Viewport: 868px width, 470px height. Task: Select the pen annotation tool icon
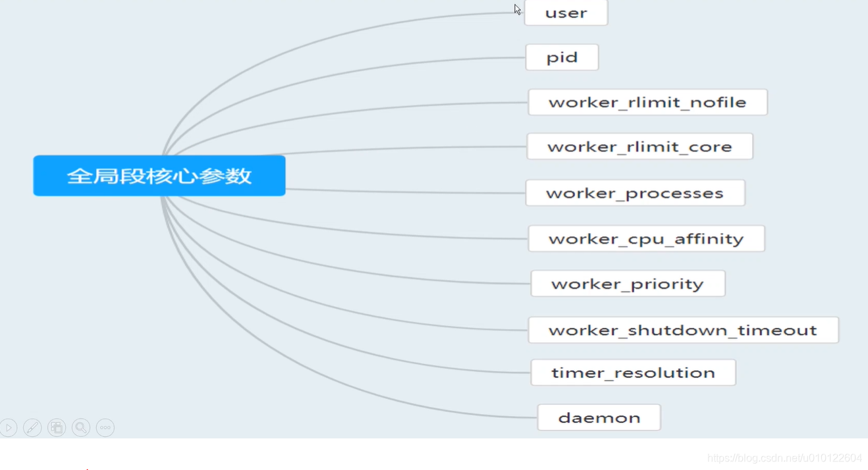click(32, 428)
